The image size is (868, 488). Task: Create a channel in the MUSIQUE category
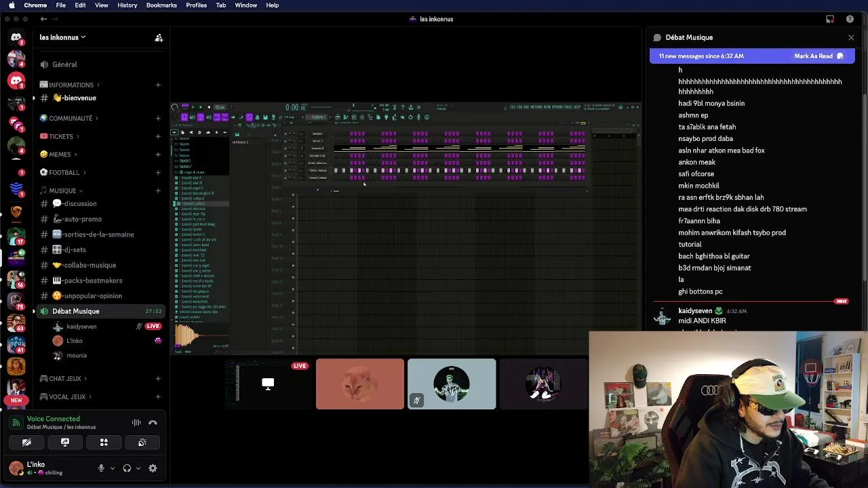[158, 190]
